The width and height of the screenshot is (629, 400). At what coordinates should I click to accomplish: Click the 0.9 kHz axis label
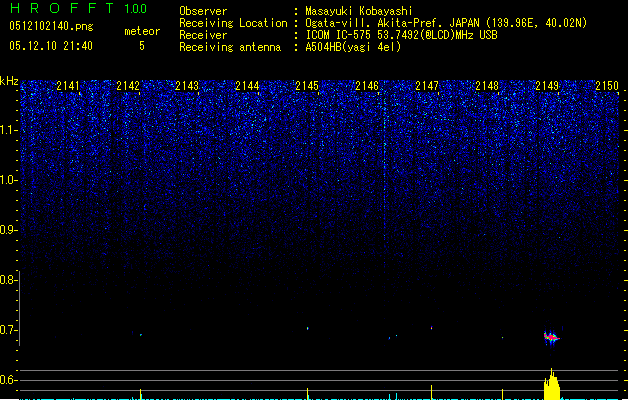pos(8,230)
